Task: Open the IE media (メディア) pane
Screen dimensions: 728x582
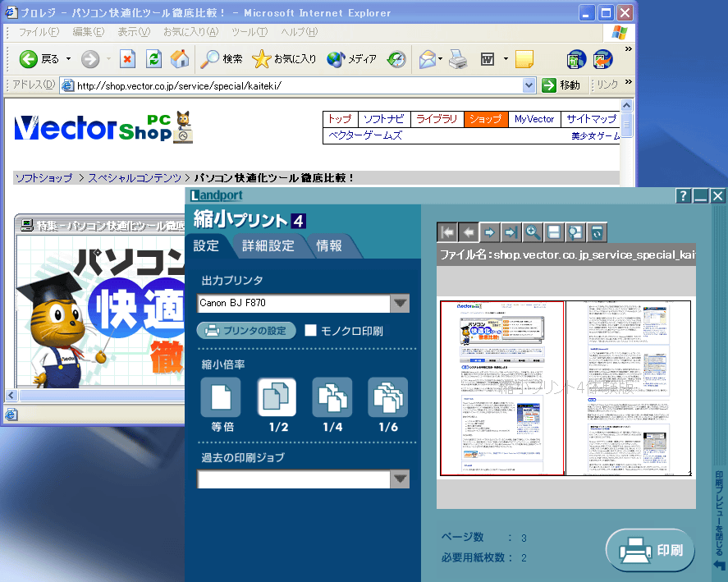Action: click(x=351, y=59)
